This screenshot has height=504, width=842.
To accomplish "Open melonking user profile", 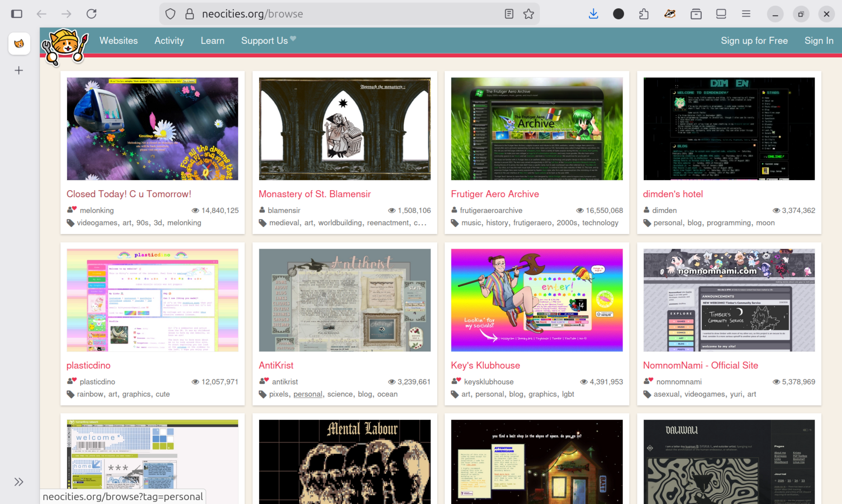I will (x=97, y=211).
